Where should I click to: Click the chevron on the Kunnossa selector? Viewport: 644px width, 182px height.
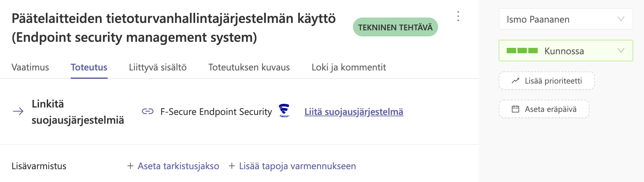coord(621,51)
